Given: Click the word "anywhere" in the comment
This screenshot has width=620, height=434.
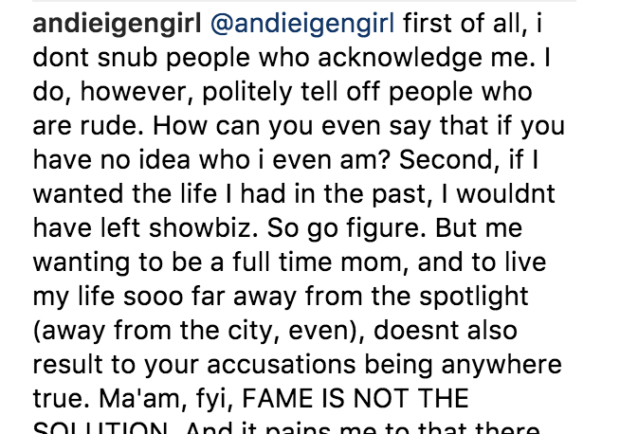Looking at the screenshot, I should pos(501,366).
